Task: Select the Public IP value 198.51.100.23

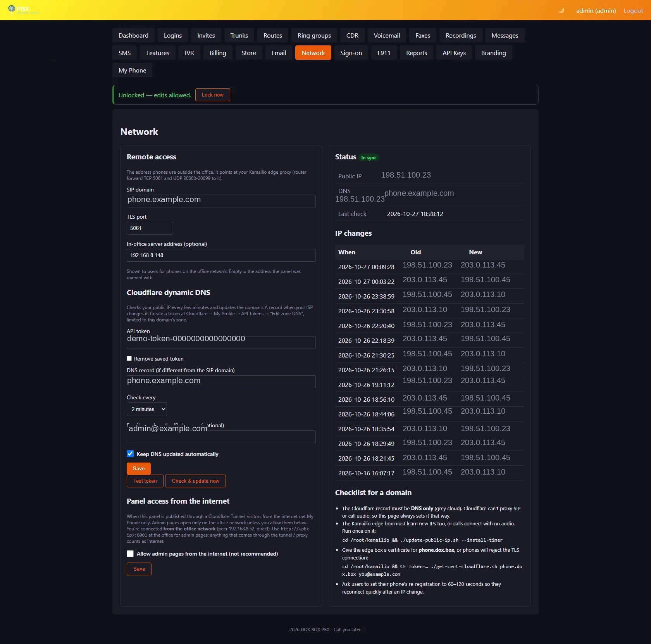Action: click(x=406, y=175)
